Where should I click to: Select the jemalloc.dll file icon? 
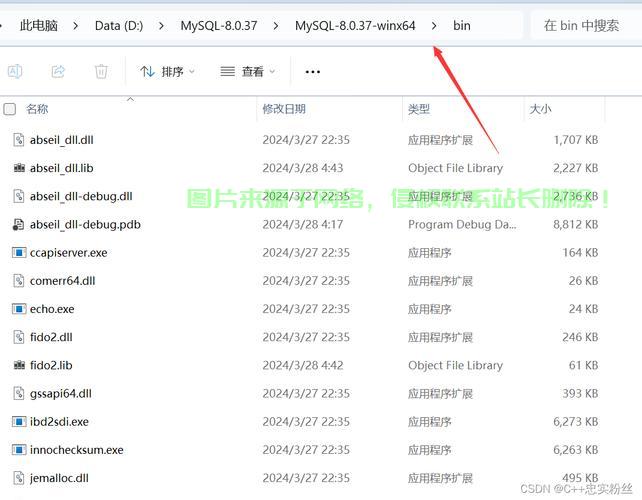click(19, 478)
